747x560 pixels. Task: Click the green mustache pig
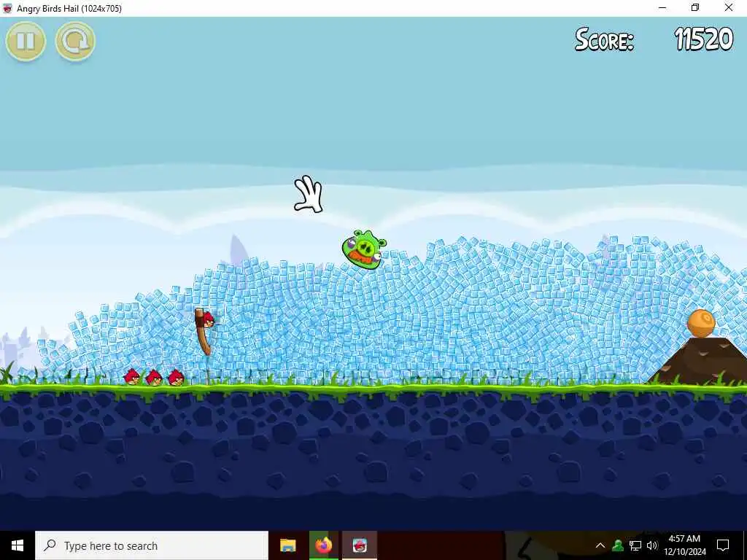coord(365,249)
